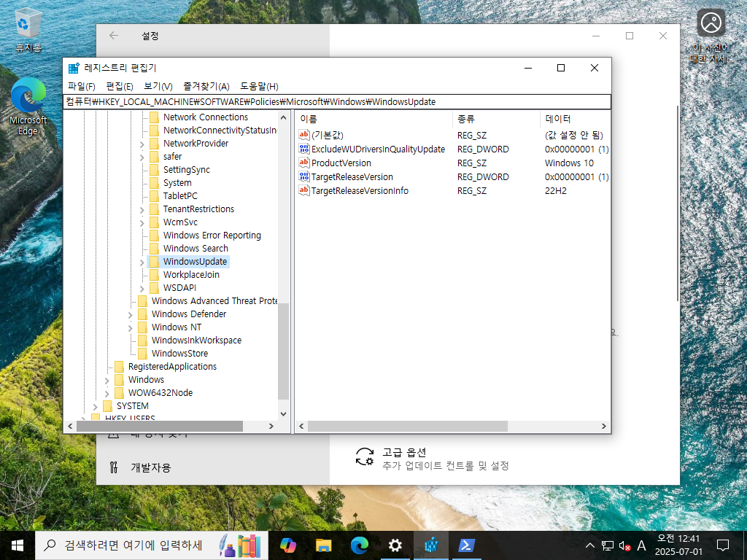Expand the safer key
747x560 pixels.
(142, 157)
